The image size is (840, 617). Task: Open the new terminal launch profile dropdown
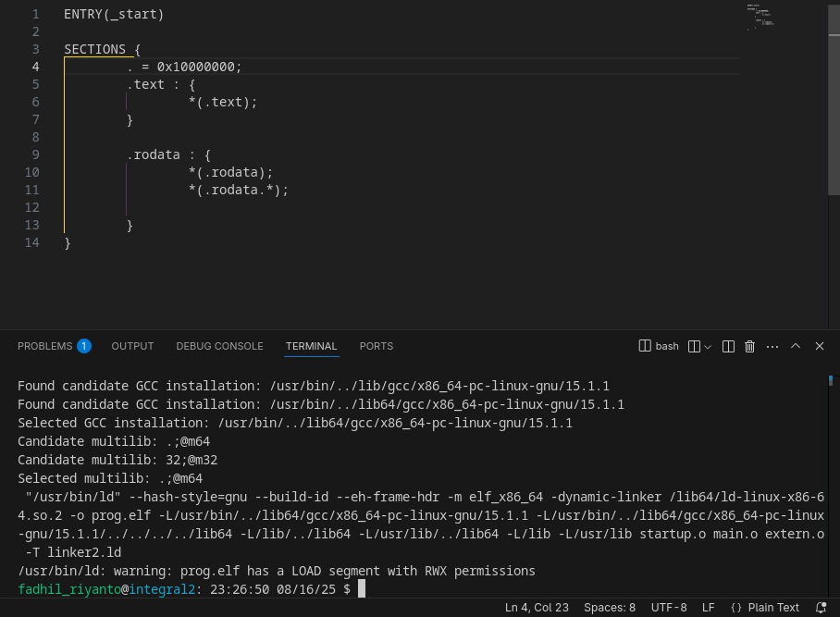[708, 346]
